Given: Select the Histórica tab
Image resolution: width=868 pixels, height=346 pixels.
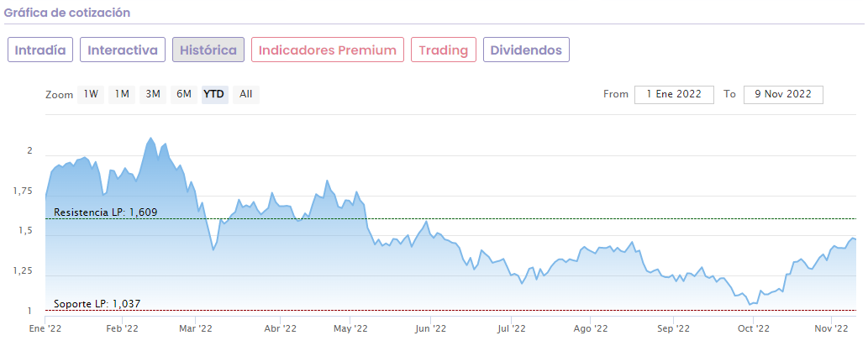Looking at the screenshot, I should click(208, 50).
